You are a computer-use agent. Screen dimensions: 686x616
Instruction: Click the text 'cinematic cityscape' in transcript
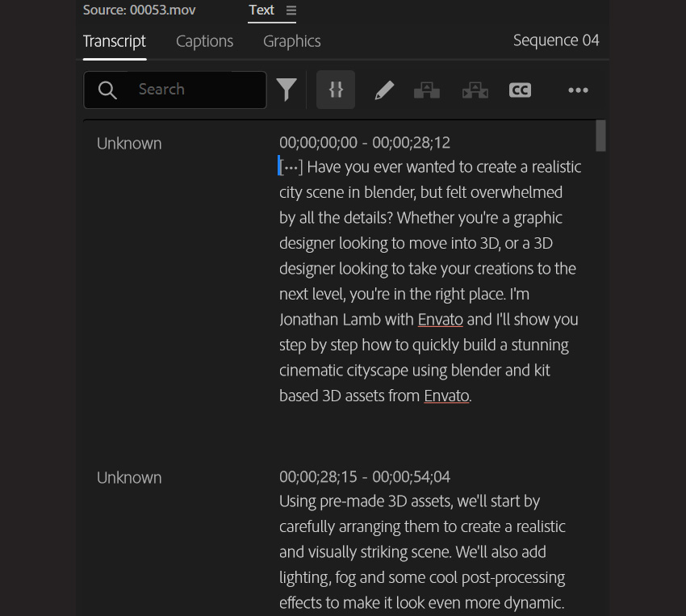point(344,371)
